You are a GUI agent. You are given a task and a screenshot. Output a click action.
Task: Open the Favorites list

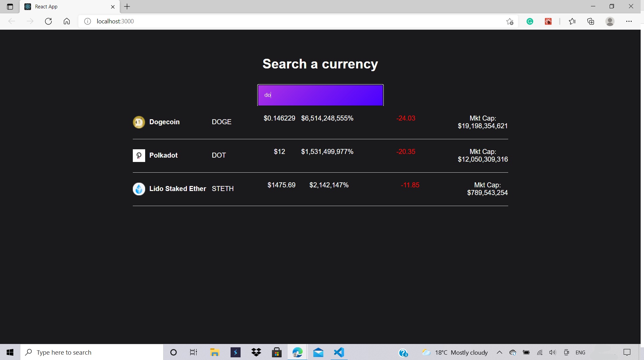[572, 21]
